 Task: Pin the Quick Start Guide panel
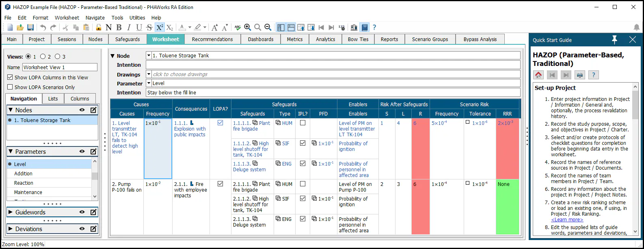(x=614, y=39)
